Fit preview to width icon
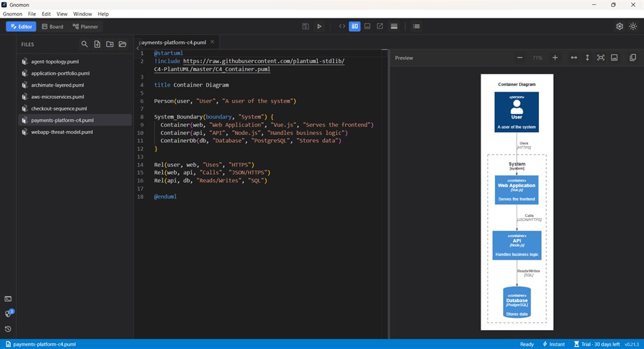The image size is (644, 349). 573,58
